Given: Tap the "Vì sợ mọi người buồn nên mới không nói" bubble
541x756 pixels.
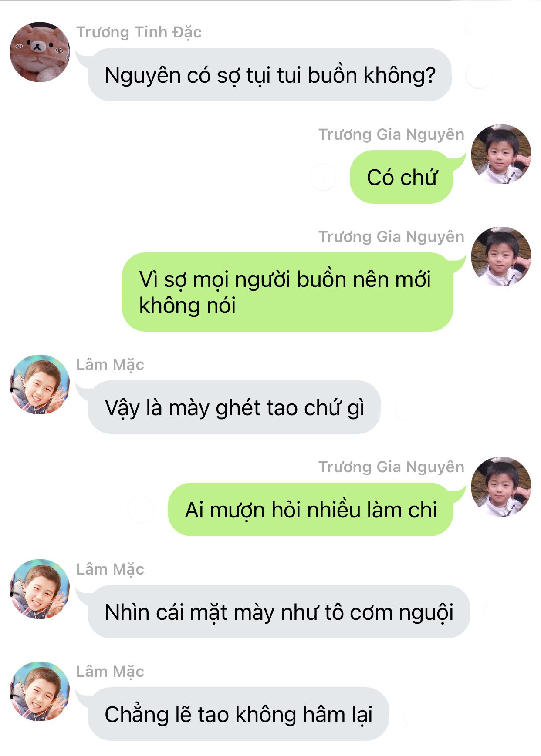Looking at the screenshot, I should point(287,292).
